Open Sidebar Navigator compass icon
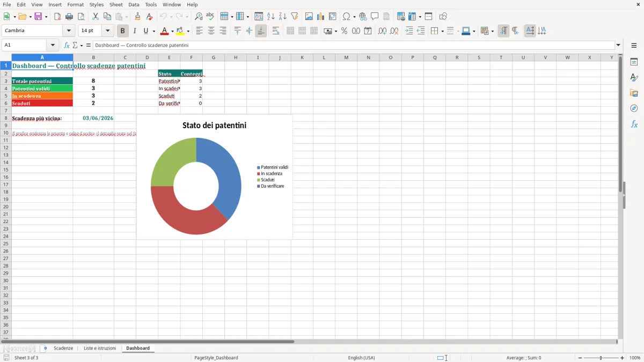 click(634, 108)
